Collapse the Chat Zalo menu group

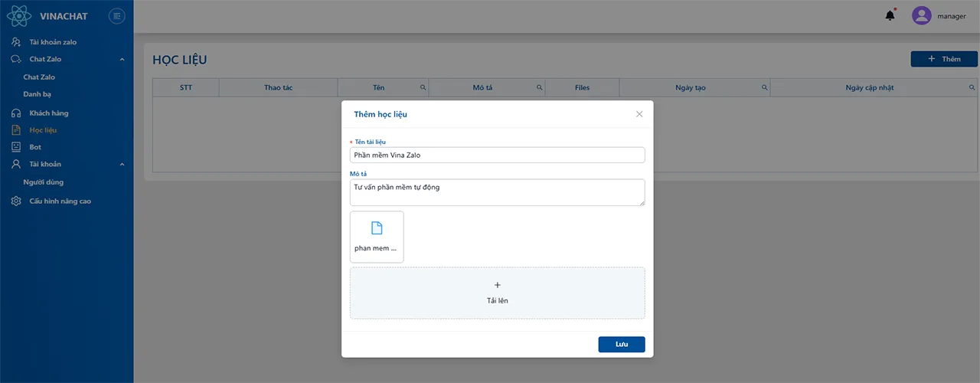click(x=122, y=59)
